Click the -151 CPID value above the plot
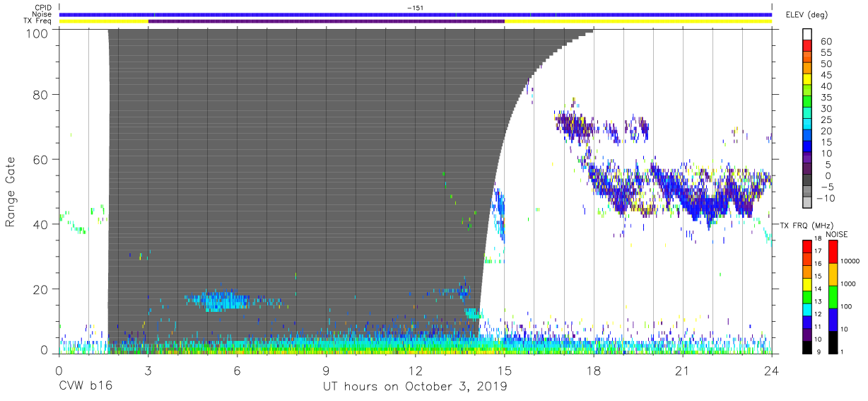Image resolution: width=868 pixels, height=401 pixels. [x=415, y=7]
